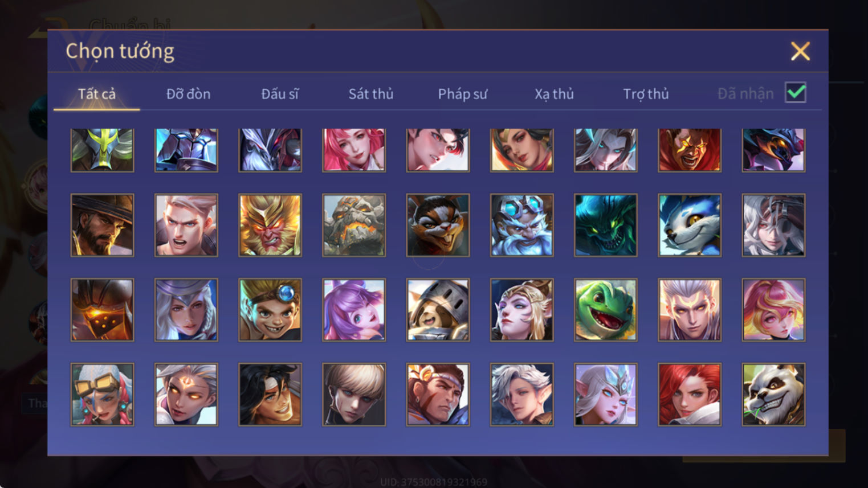This screenshot has height=488, width=868.
Task: Switch to the Trợ thủ tab
Action: 646,94
